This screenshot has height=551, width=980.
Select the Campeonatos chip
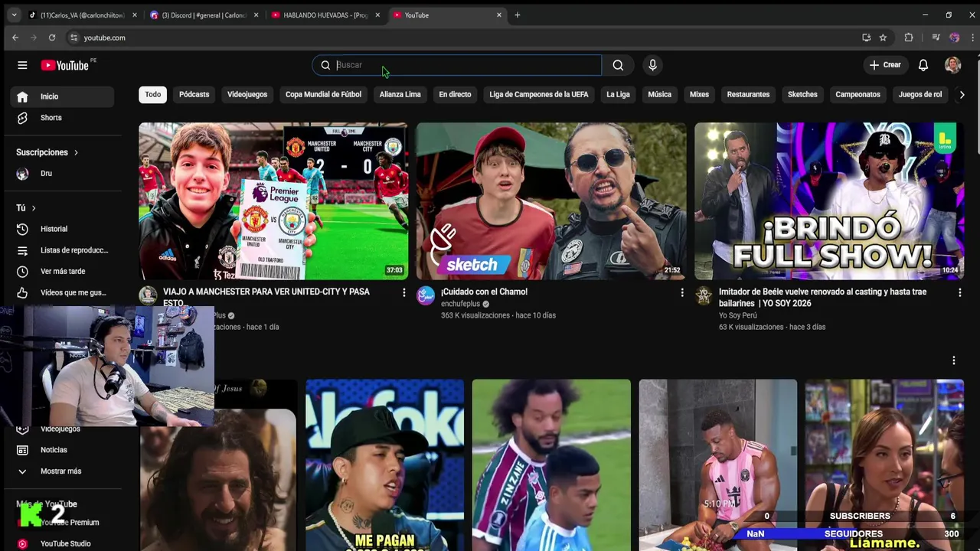(857, 95)
